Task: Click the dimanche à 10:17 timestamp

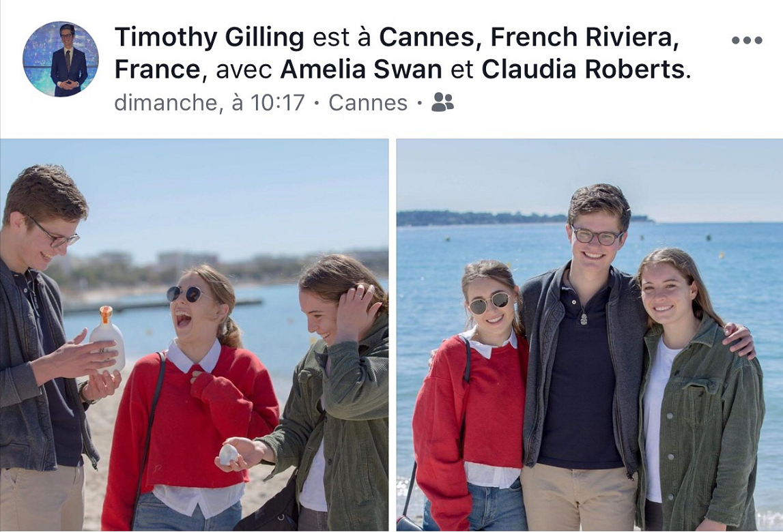Action: point(210,103)
